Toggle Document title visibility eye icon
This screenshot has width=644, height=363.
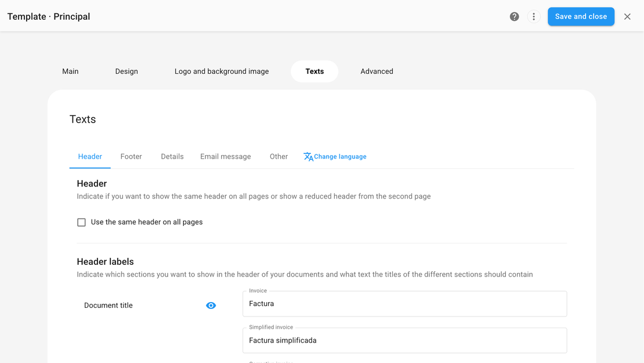211,306
